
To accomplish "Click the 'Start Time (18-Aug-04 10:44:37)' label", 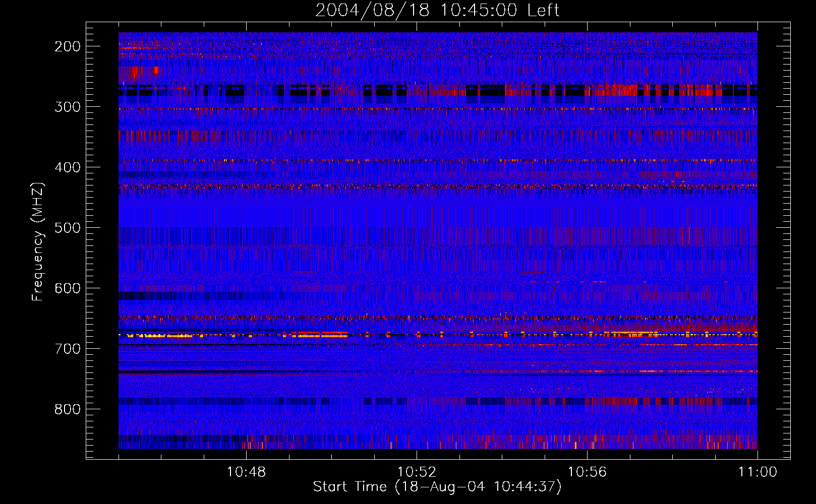I will pyautogui.click(x=437, y=486).
